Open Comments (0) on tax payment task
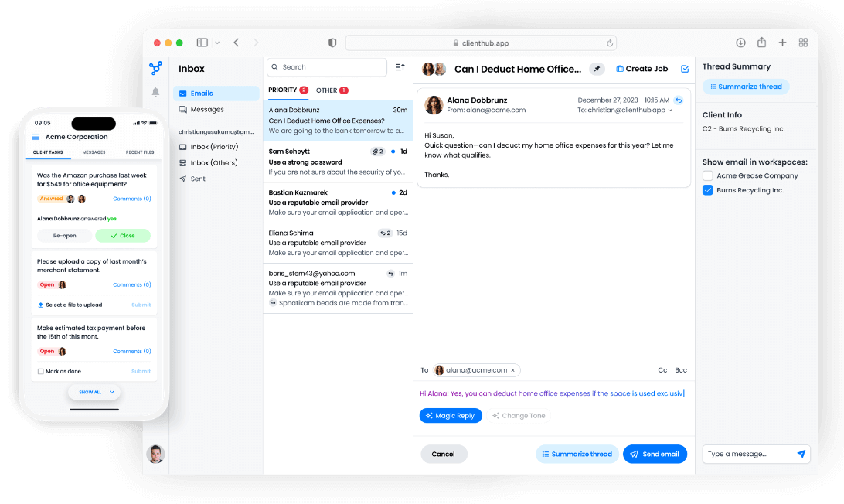Viewport: 844px width, 504px height. [132, 352]
